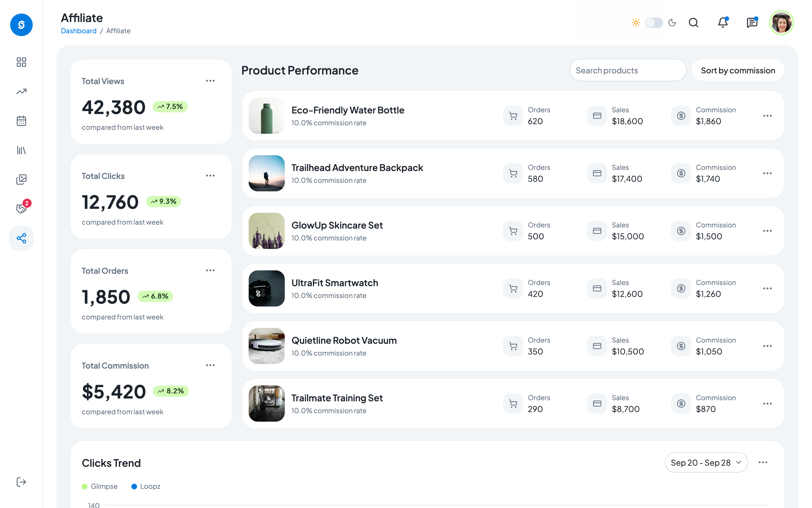
Task: Open Trailmate Training Set row options
Action: point(767,404)
